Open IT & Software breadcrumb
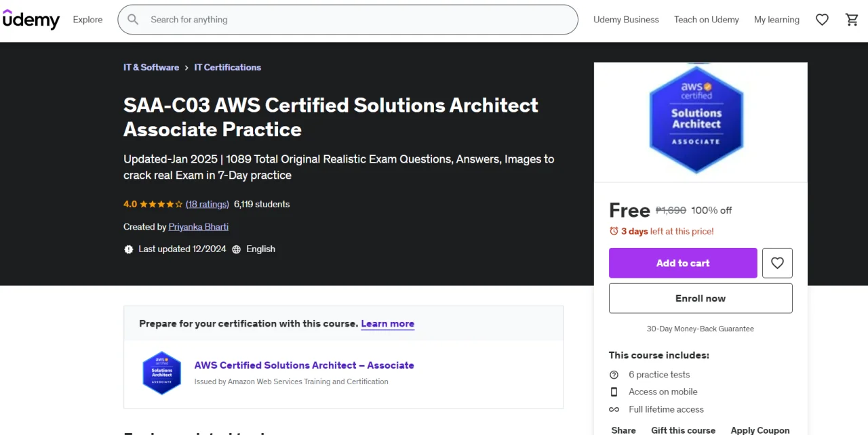Screen dimensions: 868x435 [151, 67]
